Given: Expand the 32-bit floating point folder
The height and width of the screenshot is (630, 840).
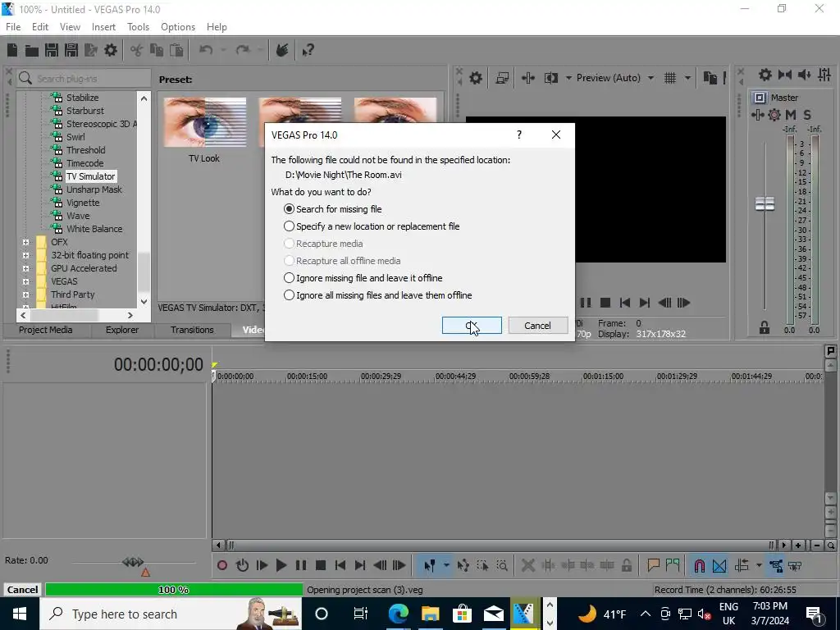Looking at the screenshot, I should (25, 255).
